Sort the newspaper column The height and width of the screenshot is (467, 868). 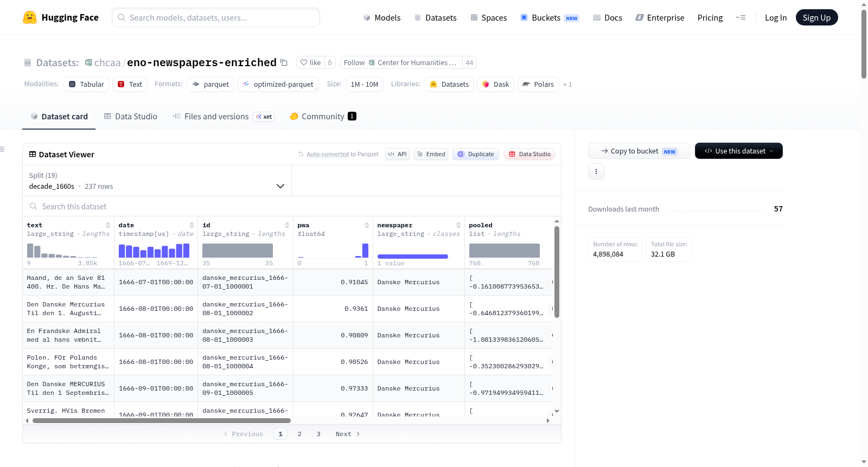[x=458, y=225]
